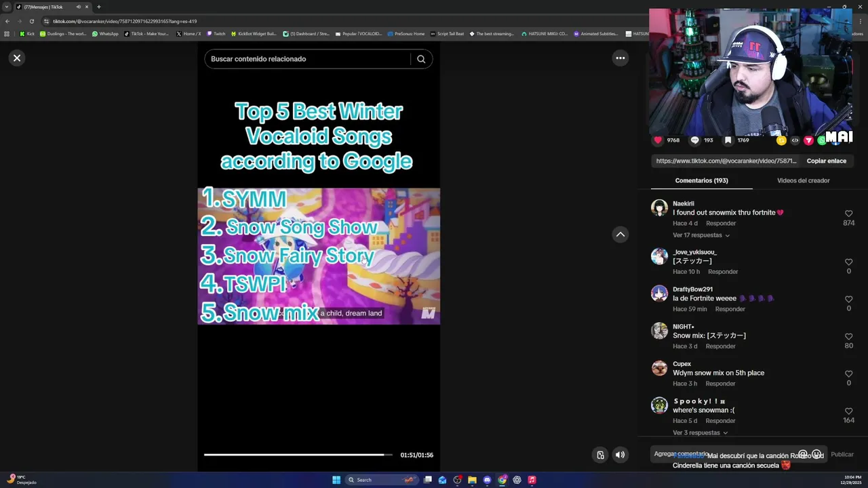The width and height of the screenshot is (868, 488).
Task: Reply to Naekiril's comment
Action: [x=721, y=223]
